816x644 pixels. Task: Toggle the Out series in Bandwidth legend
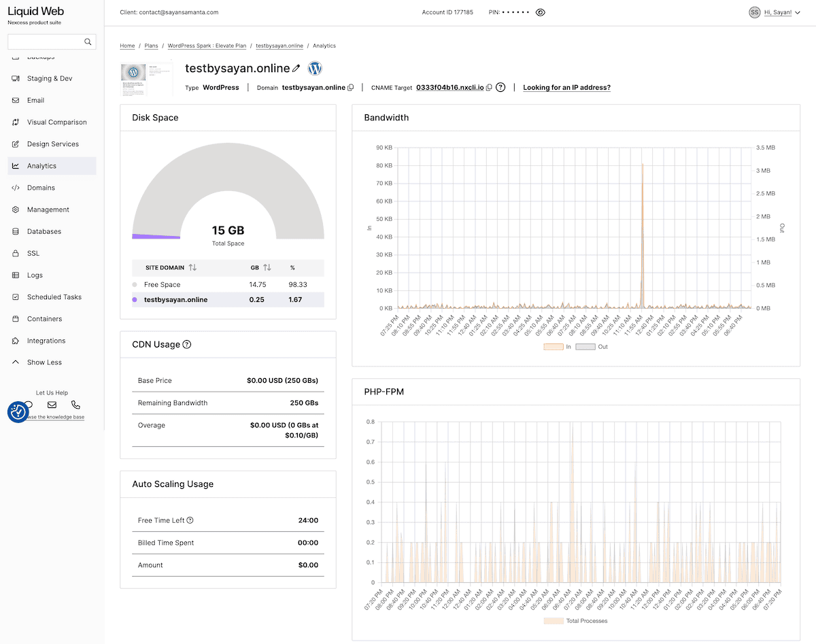pos(592,347)
